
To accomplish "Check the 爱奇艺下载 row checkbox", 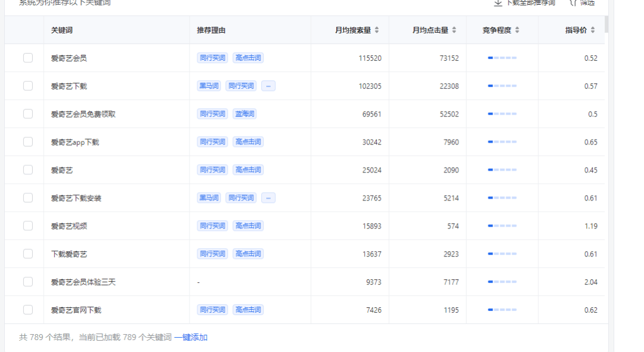I will pos(28,86).
